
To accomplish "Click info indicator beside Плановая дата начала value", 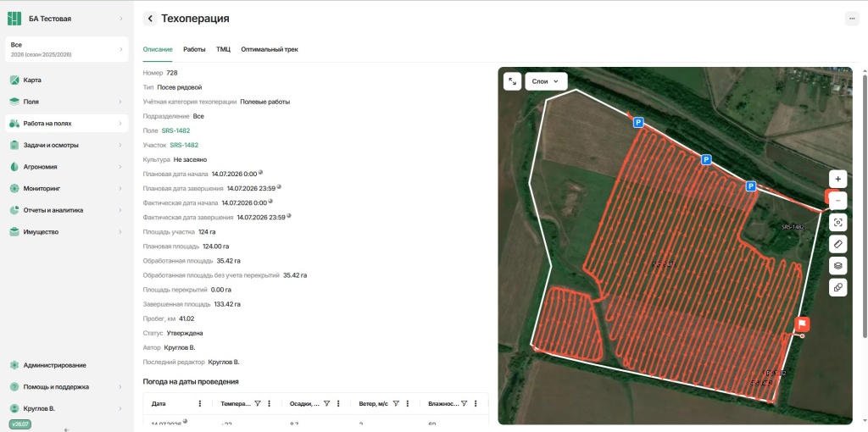I will click(260, 172).
